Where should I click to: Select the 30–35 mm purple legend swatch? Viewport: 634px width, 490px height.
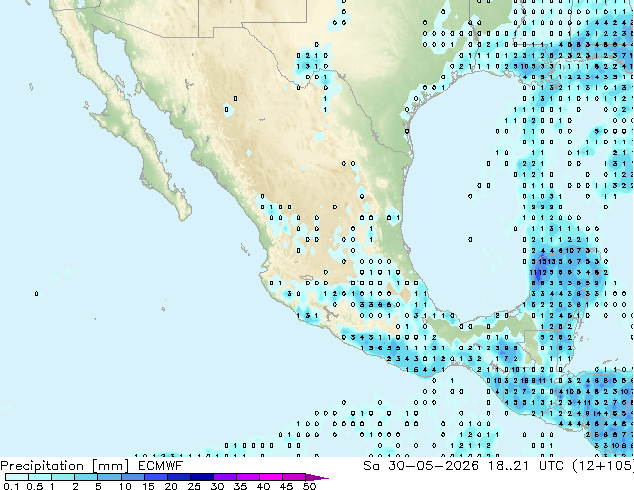point(225,477)
